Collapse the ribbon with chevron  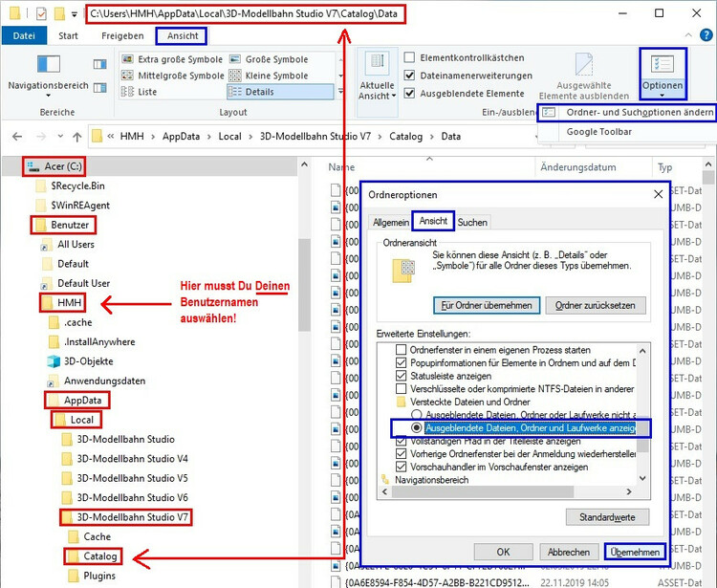(688, 35)
